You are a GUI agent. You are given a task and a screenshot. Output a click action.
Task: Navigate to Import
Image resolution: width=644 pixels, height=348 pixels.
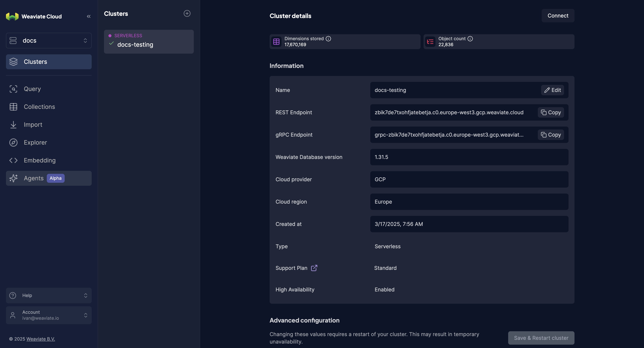tap(49, 124)
